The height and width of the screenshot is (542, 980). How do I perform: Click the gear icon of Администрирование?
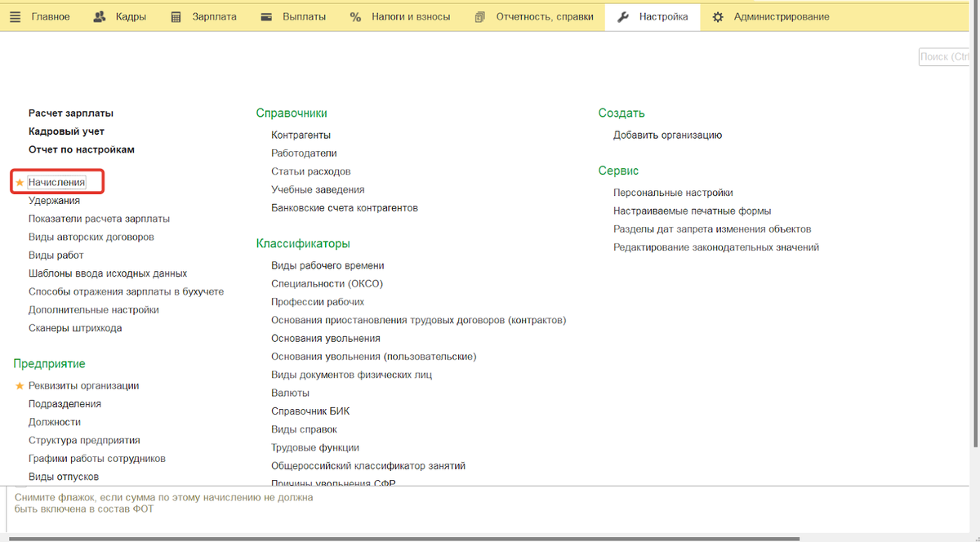(x=718, y=16)
